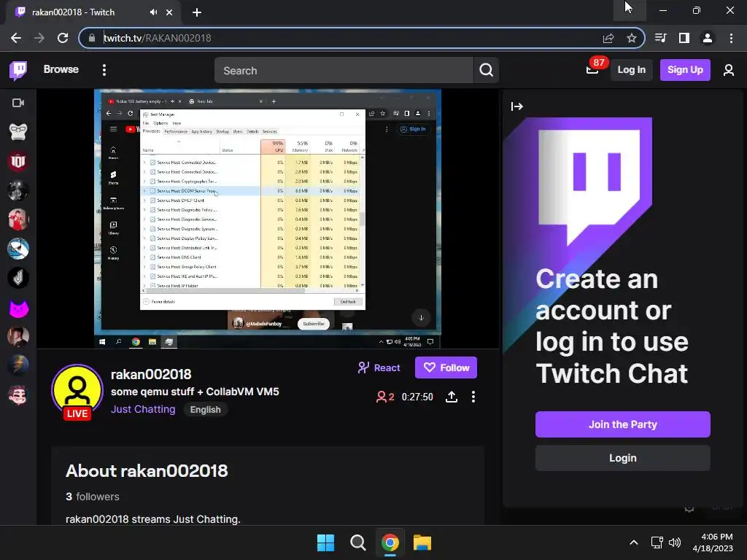Click the network icon in system tray
This screenshot has height=560, width=747.
coord(657,542)
